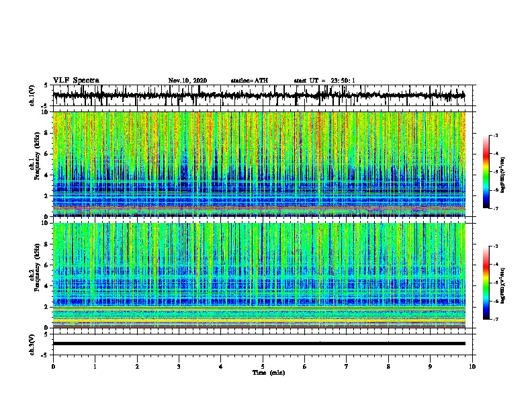Click the "Time (min)" axis title
This screenshot has height=411, width=532.
coord(269,373)
